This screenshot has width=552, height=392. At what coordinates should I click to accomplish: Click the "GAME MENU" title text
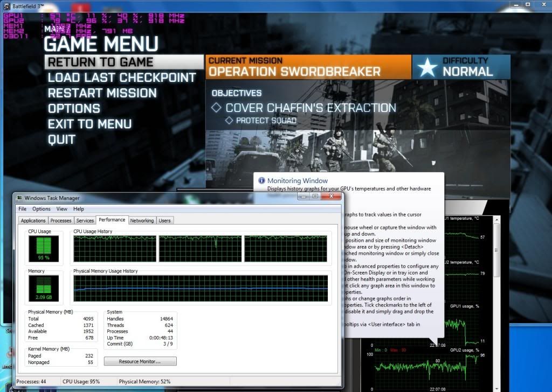pos(101,44)
